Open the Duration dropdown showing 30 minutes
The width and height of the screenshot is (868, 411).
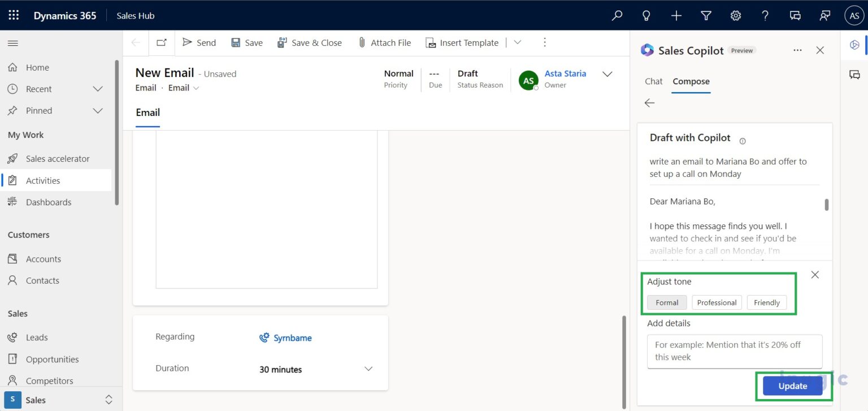tap(368, 369)
